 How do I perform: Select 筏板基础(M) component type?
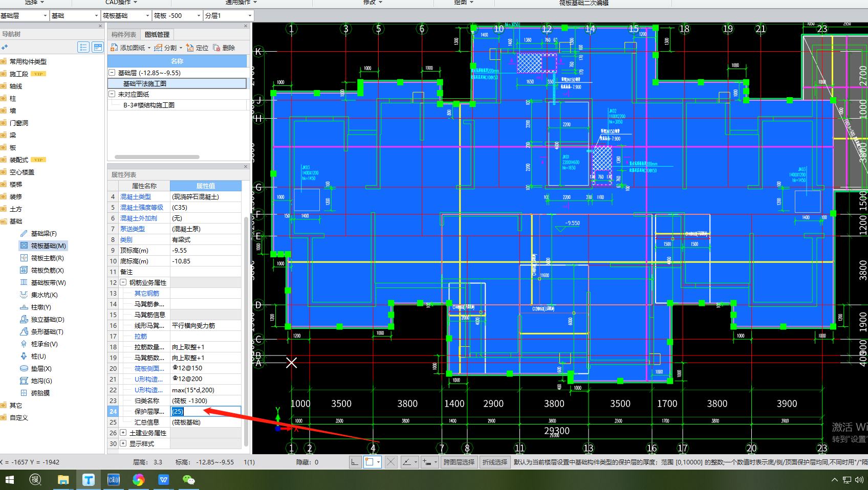coord(43,246)
